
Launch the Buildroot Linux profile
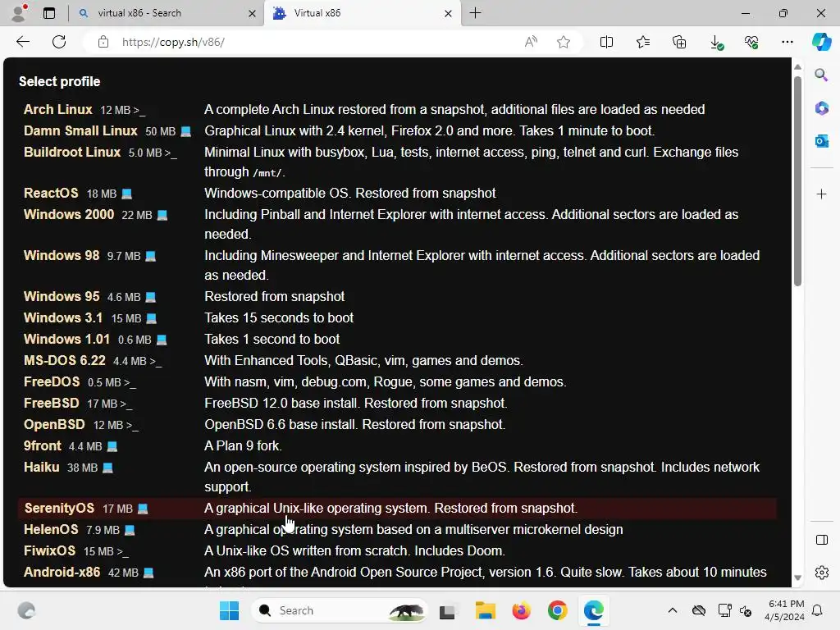click(x=72, y=152)
